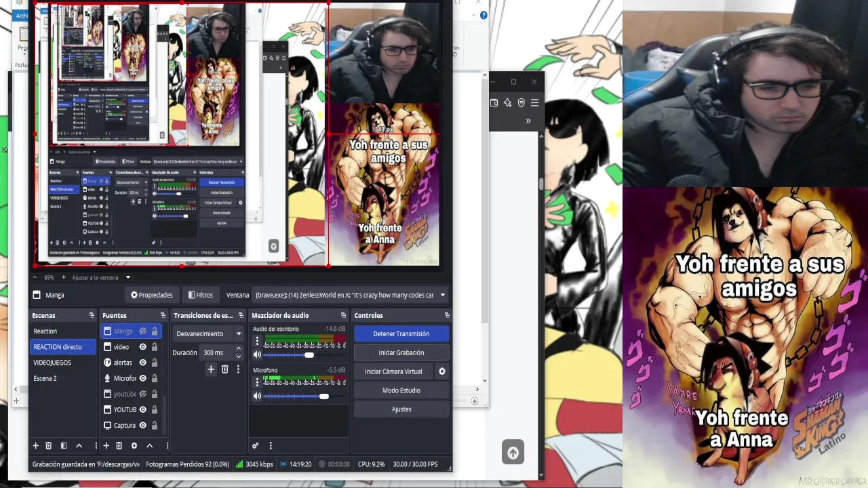Unlock the Manga source
Viewport: 868px width, 488px height.
155,331
